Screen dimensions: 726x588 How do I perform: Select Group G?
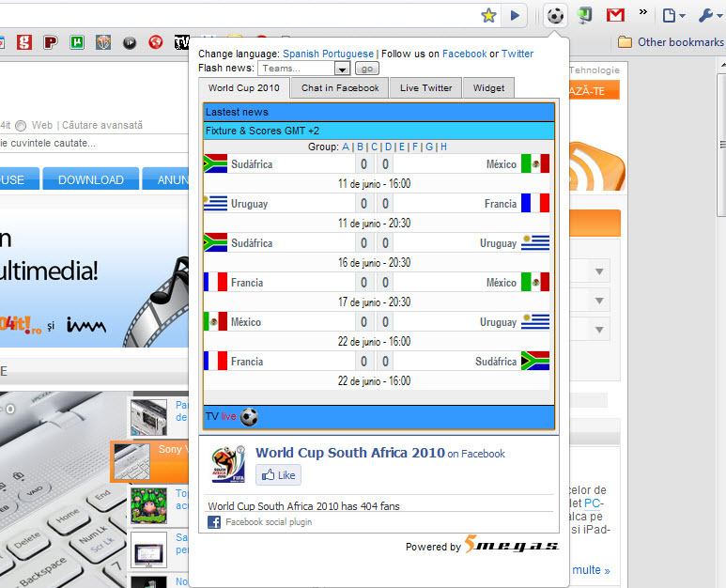[x=429, y=147]
